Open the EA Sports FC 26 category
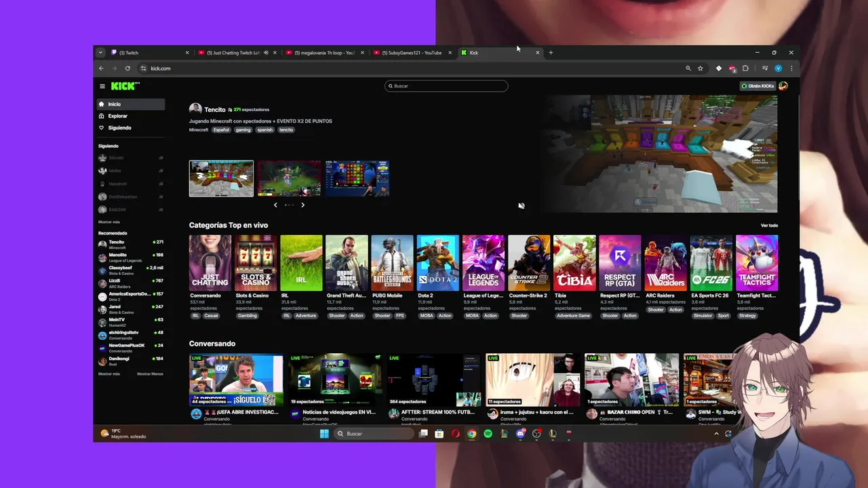This screenshot has height=488, width=868. 711,263
